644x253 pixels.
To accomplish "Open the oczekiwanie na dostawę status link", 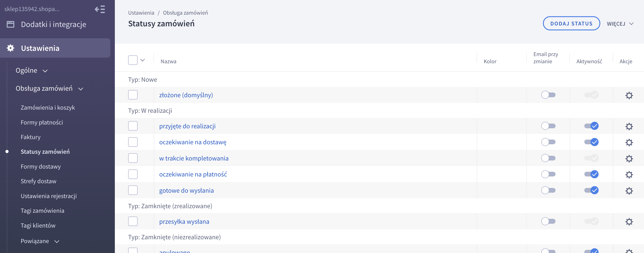I will pos(193,142).
